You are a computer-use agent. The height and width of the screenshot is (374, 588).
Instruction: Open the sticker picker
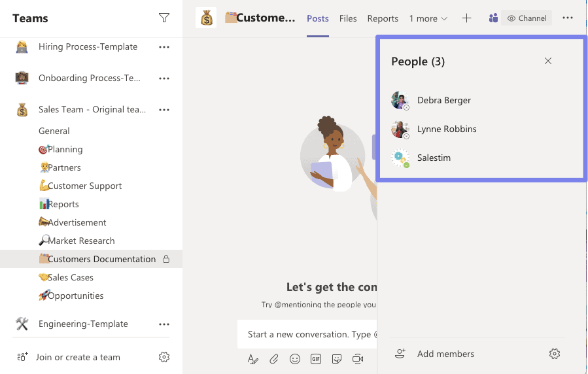337,359
